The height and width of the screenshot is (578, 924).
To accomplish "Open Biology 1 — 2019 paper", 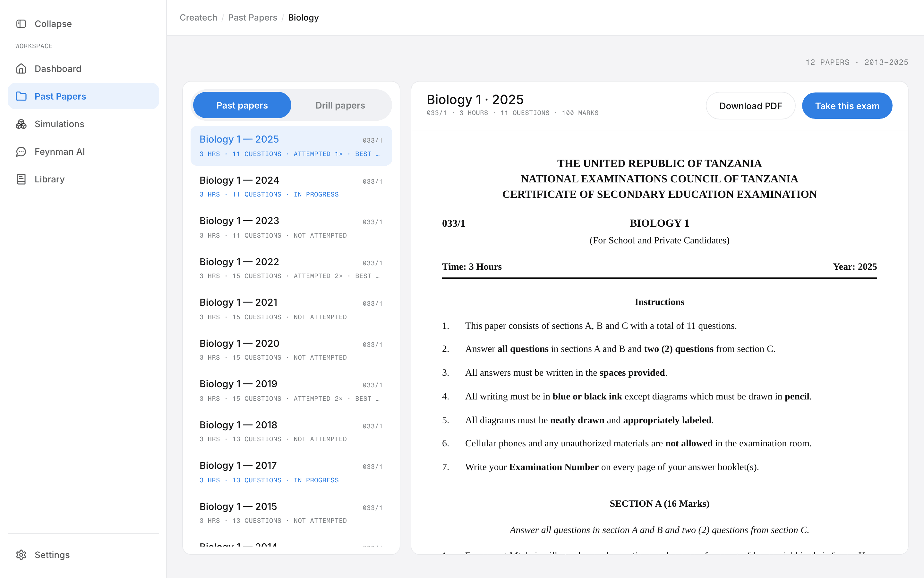I will coord(291,391).
